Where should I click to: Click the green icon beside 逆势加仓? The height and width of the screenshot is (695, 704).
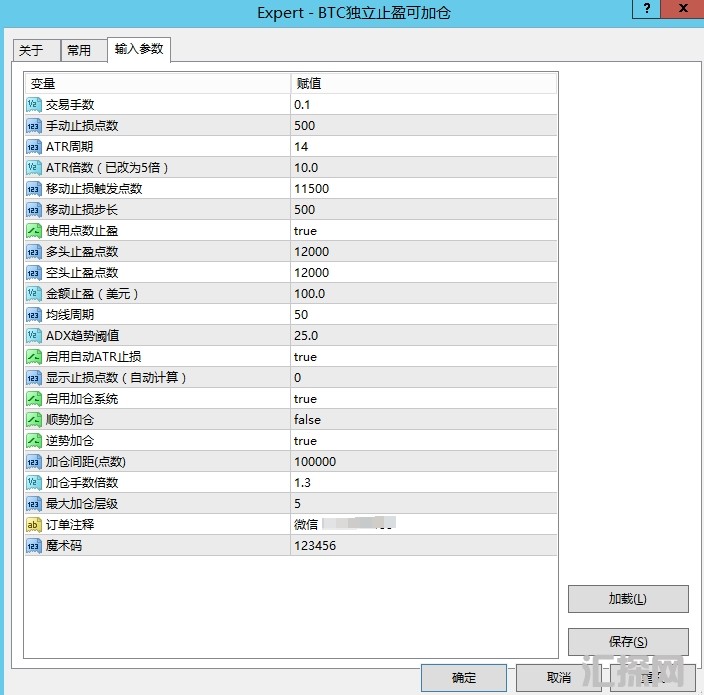[x=34, y=440]
